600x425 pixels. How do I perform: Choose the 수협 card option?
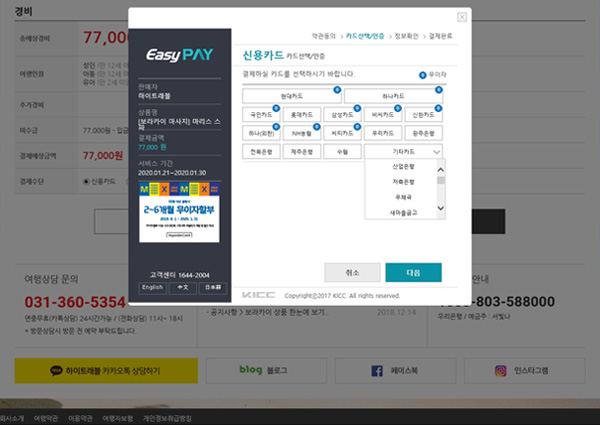click(x=342, y=151)
